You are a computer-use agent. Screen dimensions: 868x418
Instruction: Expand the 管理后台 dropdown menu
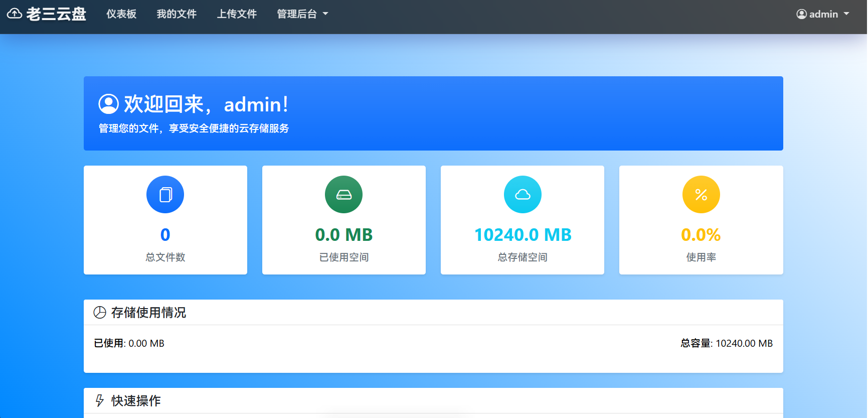click(x=302, y=14)
